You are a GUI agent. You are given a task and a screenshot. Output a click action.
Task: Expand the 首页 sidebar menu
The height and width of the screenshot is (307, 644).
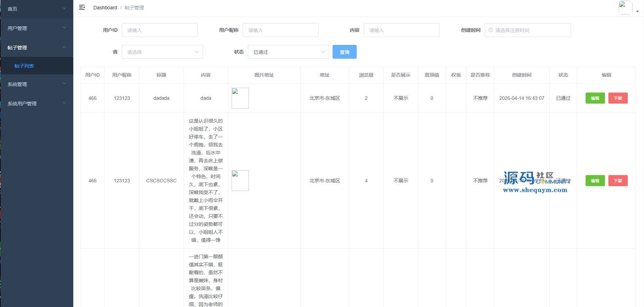tap(36, 9)
